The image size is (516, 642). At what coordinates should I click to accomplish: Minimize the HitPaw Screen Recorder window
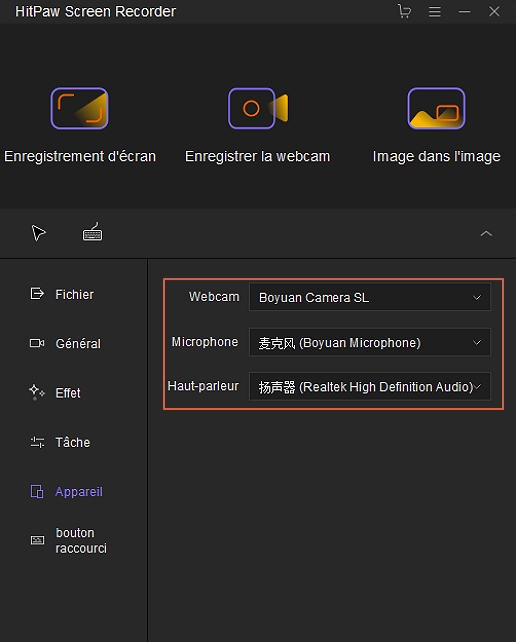click(464, 11)
